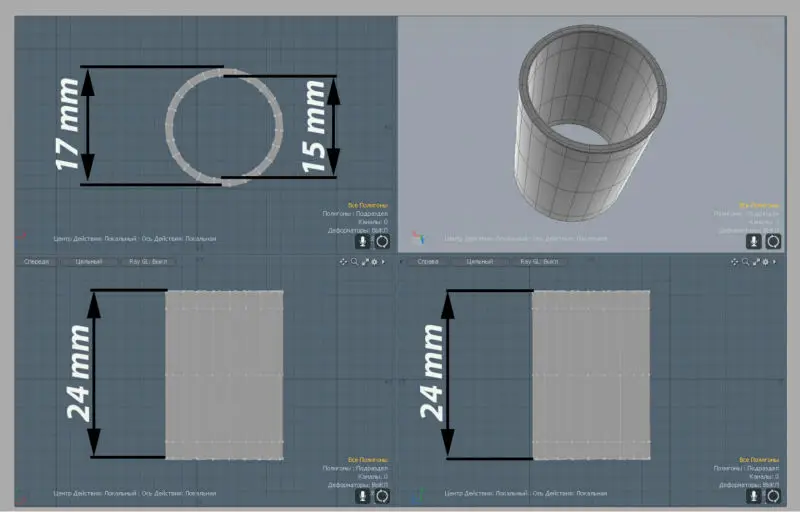Click the microphone icon in the Справа viewport
800x512 pixels.
point(754,496)
